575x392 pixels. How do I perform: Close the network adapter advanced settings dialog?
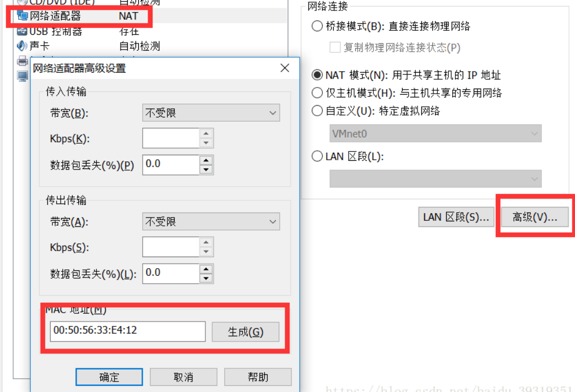click(285, 68)
